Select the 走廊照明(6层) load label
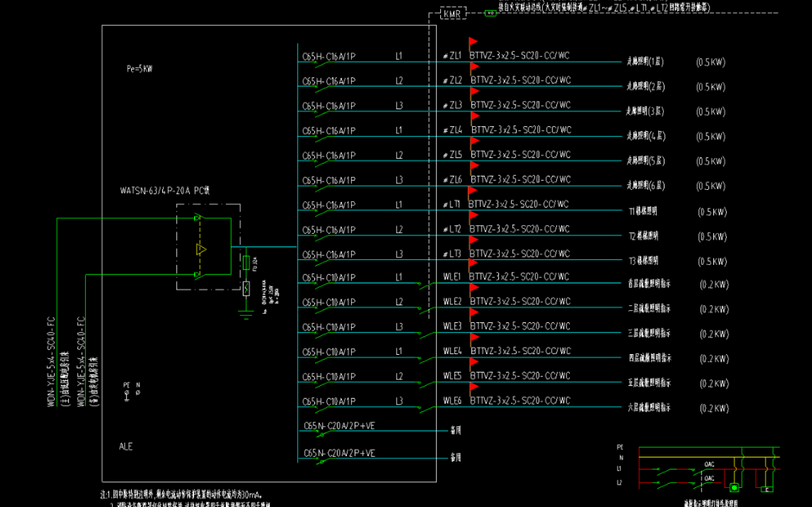The width and height of the screenshot is (812, 507). (645, 186)
